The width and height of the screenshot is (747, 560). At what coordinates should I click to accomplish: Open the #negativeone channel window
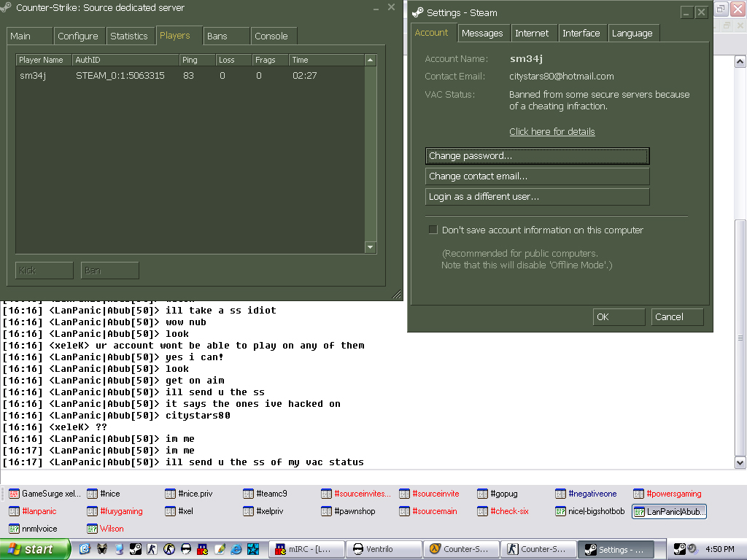pos(586,494)
